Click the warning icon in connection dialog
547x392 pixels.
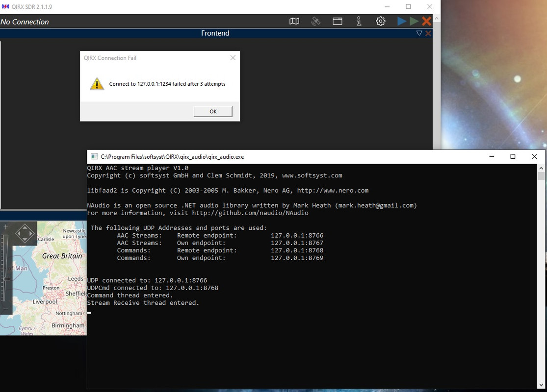click(x=97, y=84)
